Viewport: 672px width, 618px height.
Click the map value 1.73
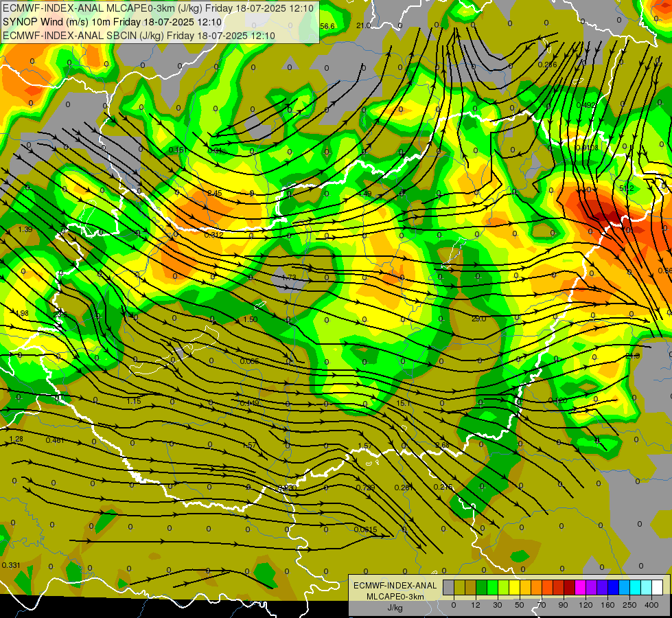pyautogui.click(x=289, y=277)
